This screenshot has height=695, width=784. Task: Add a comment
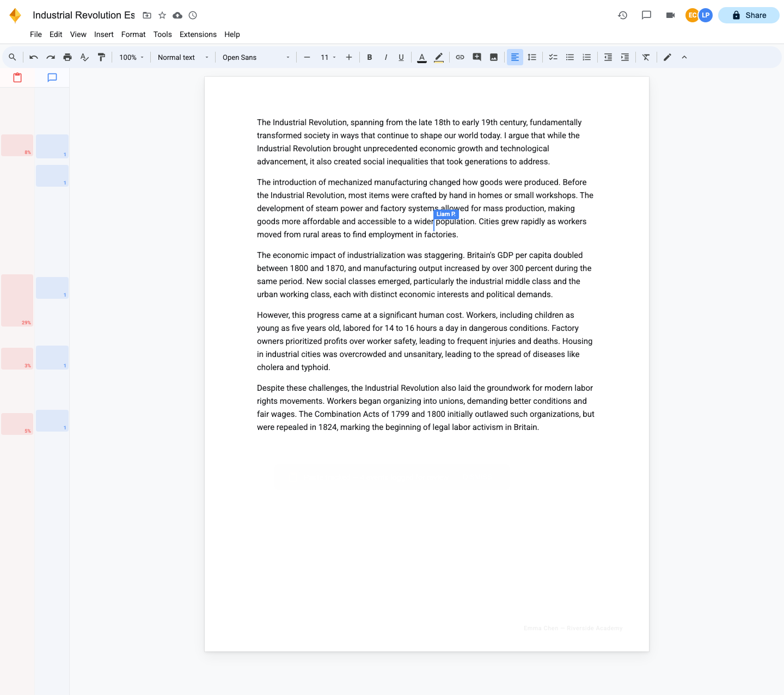477,57
